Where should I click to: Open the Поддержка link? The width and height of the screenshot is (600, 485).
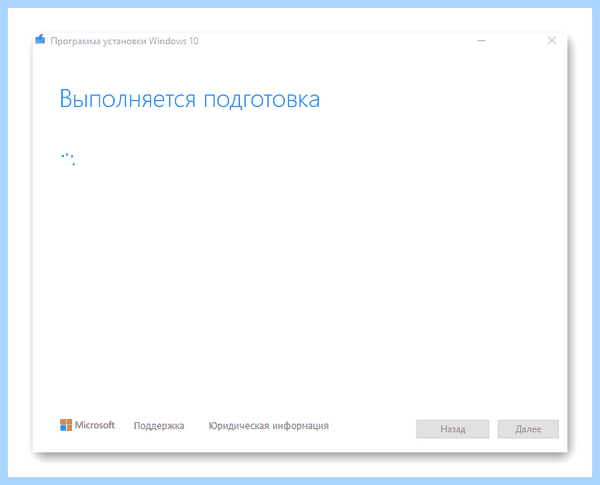[159, 426]
